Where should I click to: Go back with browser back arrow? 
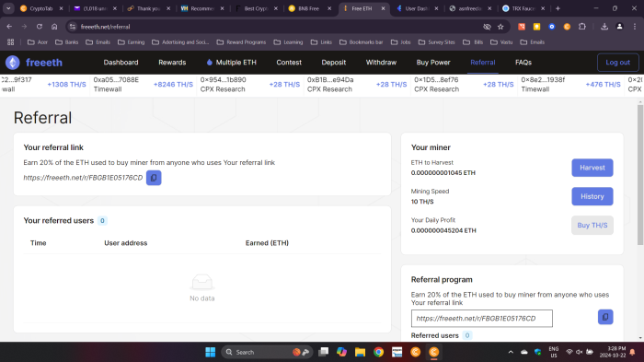(x=9, y=27)
